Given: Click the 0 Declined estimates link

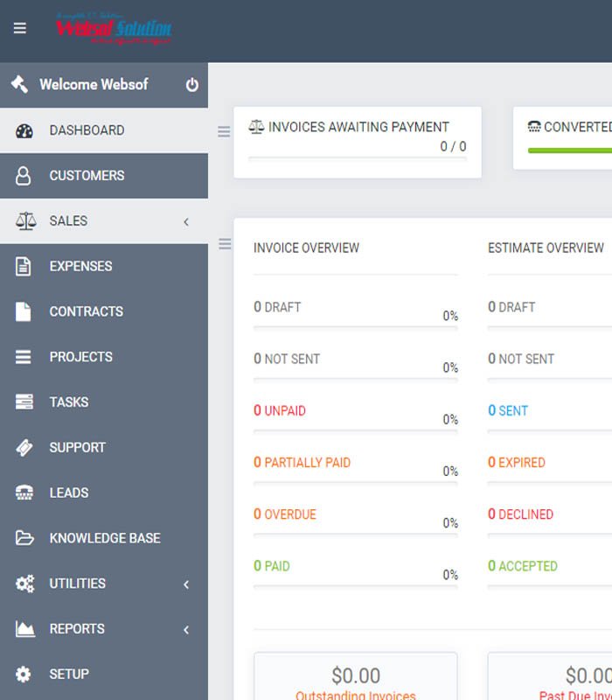Looking at the screenshot, I should 520,514.
